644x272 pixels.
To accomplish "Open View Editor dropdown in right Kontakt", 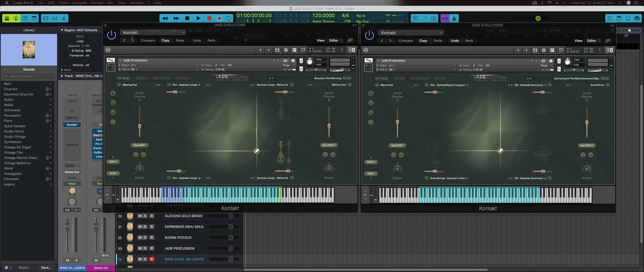I will [x=593, y=40].
